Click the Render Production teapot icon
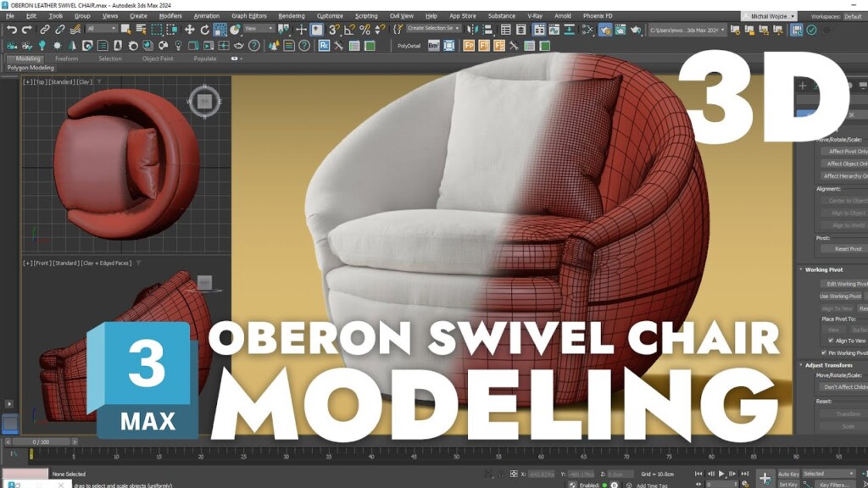868x488 pixels. point(636,30)
